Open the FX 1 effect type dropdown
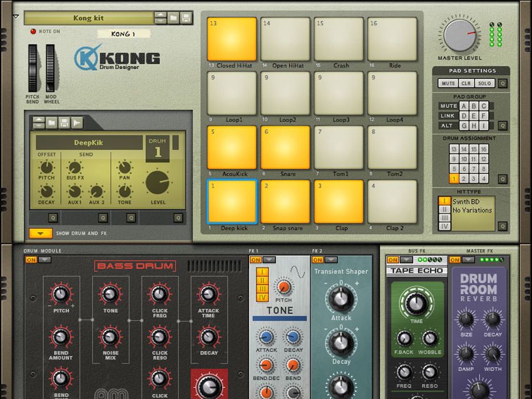Image resolution: width=532 pixels, height=399 pixels. pyautogui.click(x=269, y=260)
